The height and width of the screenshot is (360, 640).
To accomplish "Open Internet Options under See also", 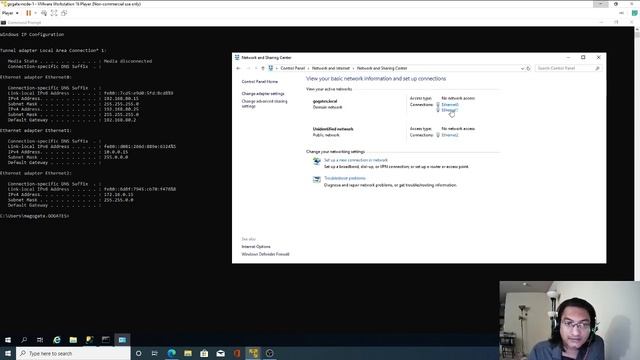I will point(256,247).
